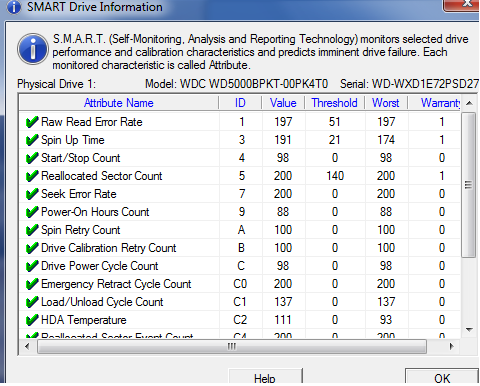This screenshot has width=480, height=386.
Task: Click the checkmark icon for Reallocated Sector Count
Action: click(x=32, y=176)
